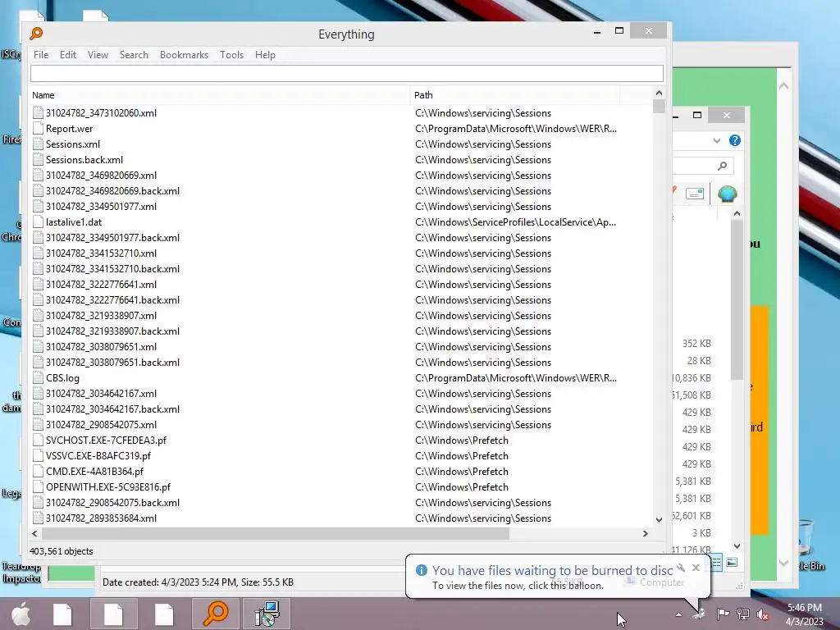Click the horizontal scrollbar right arrow

646,533
